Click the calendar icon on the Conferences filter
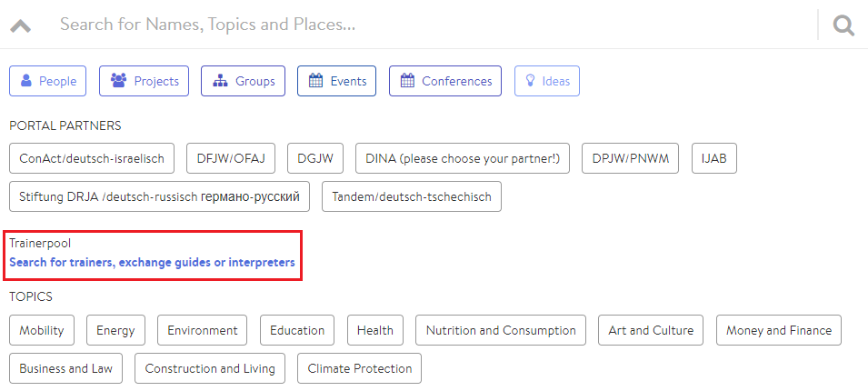 coord(407,81)
